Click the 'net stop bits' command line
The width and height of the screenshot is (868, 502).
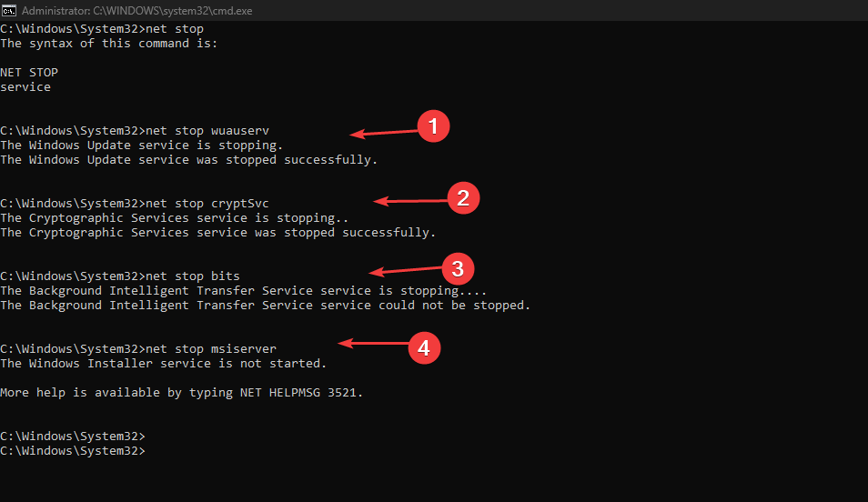point(120,276)
